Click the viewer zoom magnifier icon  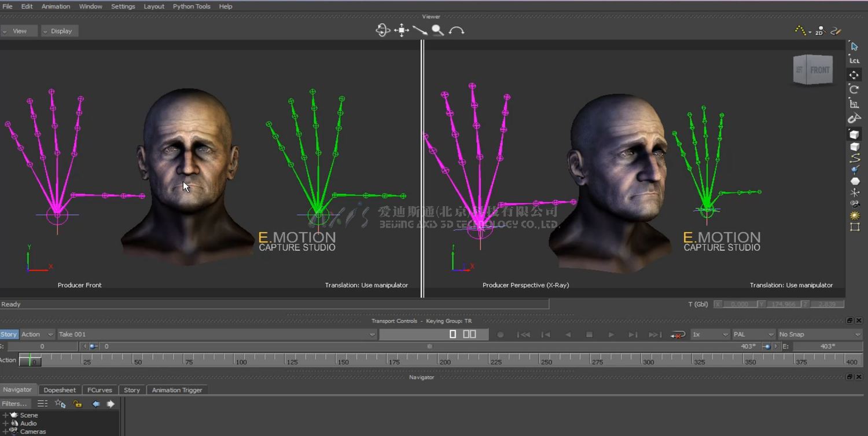click(x=437, y=31)
